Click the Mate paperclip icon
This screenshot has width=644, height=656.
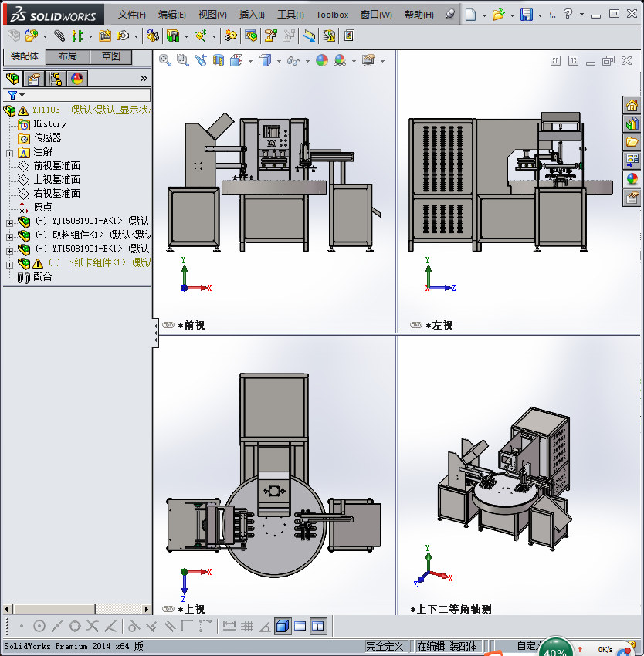[60, 36]
